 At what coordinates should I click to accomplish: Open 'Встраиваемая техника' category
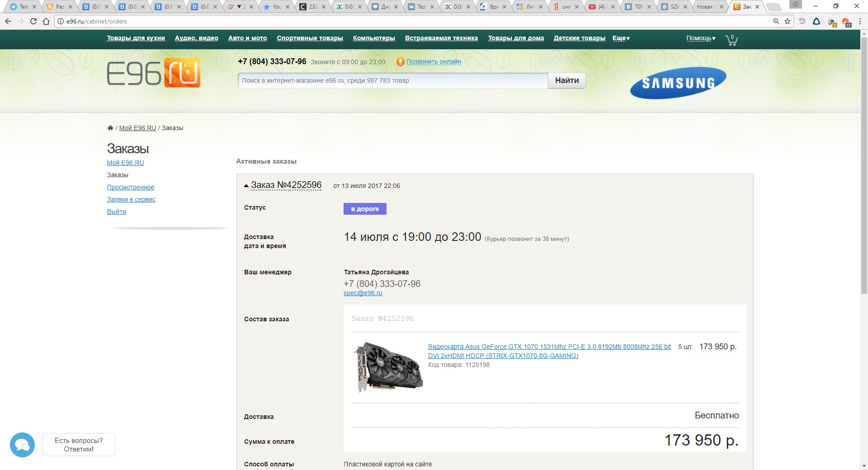click(441, 38)
